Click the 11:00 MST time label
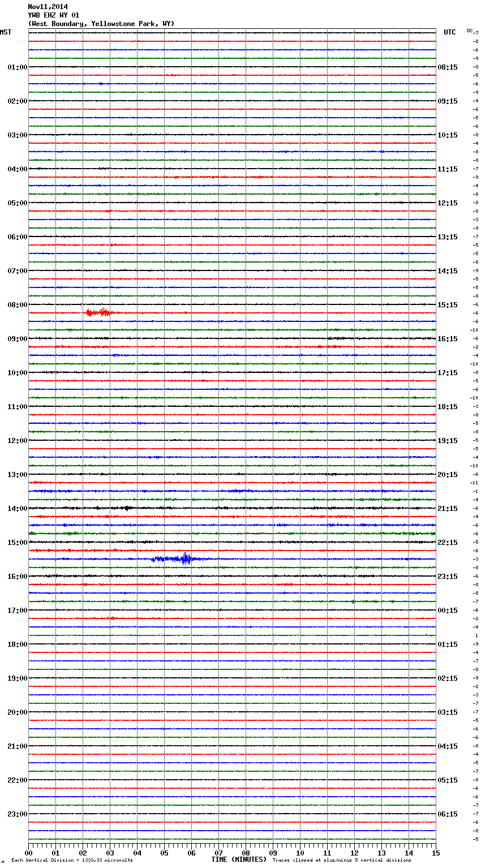Viewport: 481px width, 868px height. pos(18,407)
